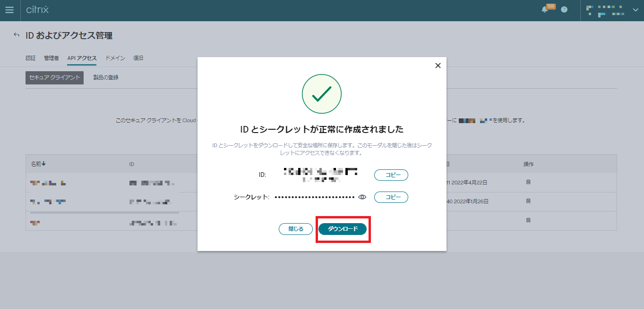The height and width of the screenshot is (309, 644).
Task: Switch to the 復旧 tab
Action: 138,58
